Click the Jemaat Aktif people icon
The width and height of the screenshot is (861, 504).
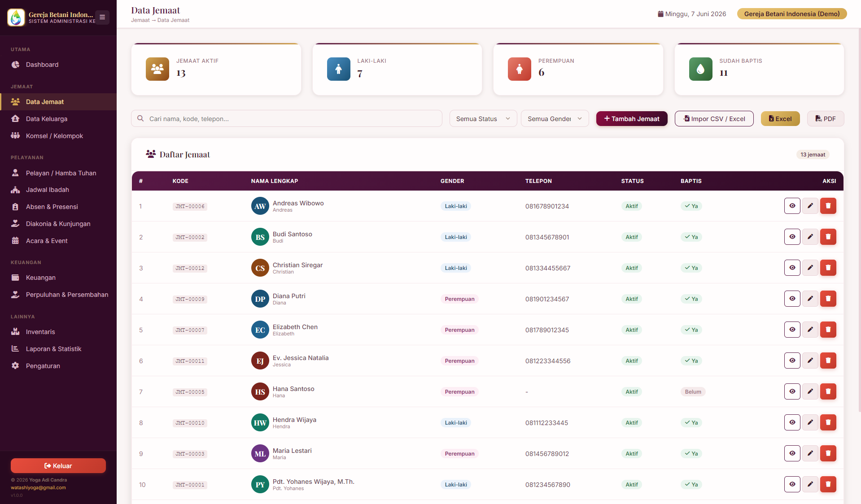click(x=157, y=69)
